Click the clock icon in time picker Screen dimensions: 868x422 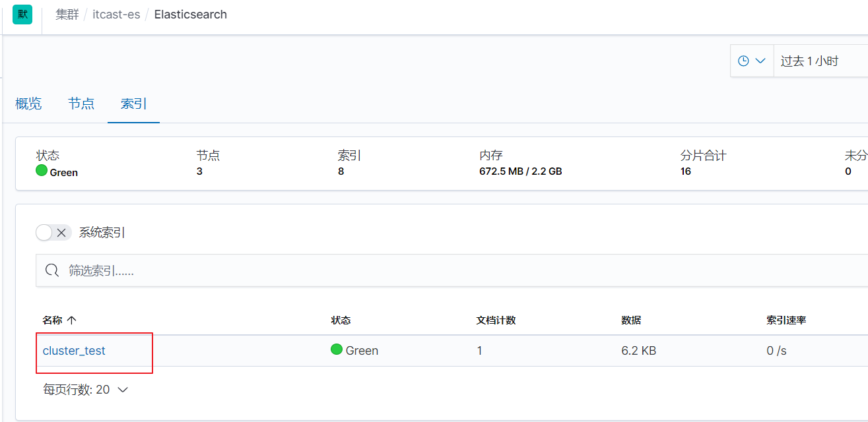click(x=743, y=61)
